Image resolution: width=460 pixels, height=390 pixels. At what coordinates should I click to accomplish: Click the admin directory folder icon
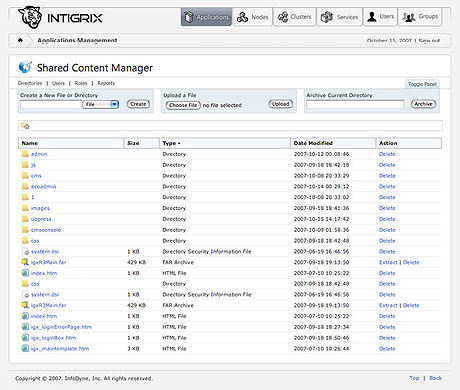25,154
